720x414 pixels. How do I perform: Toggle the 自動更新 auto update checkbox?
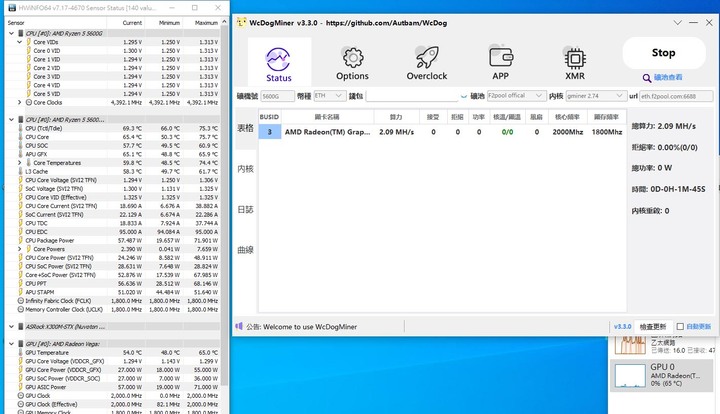(680, 326)
